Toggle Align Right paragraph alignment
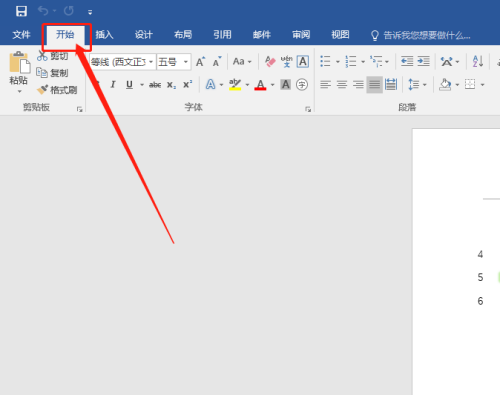The height and width of the screenshot is (395, 500). pos(358,85)
